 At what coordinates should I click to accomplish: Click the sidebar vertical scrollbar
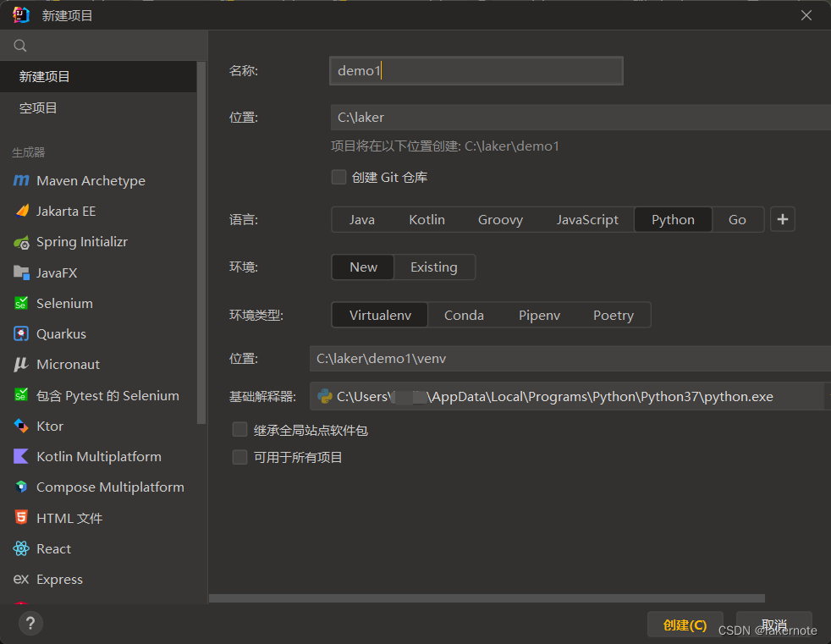point(201,243)
